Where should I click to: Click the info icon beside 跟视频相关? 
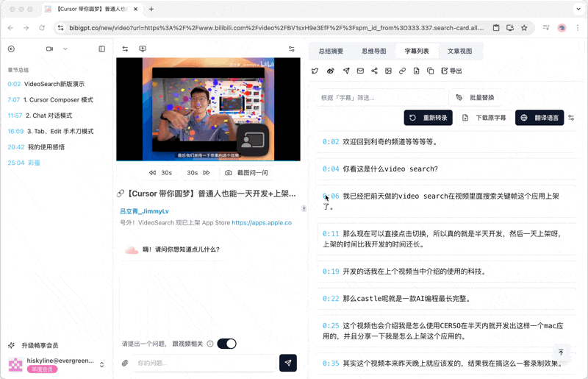[210, 344]
